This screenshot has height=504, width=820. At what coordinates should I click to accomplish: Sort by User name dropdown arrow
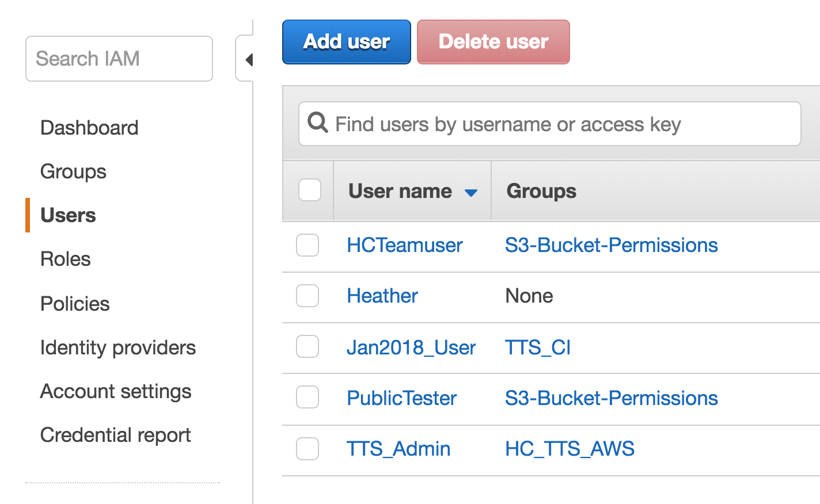[470, 192]
